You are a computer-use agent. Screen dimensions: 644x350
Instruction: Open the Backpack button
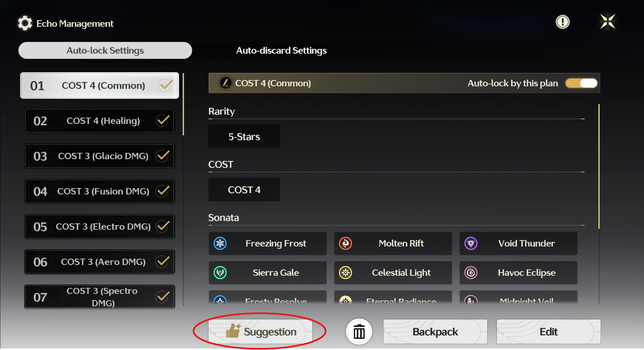point(435,332)
